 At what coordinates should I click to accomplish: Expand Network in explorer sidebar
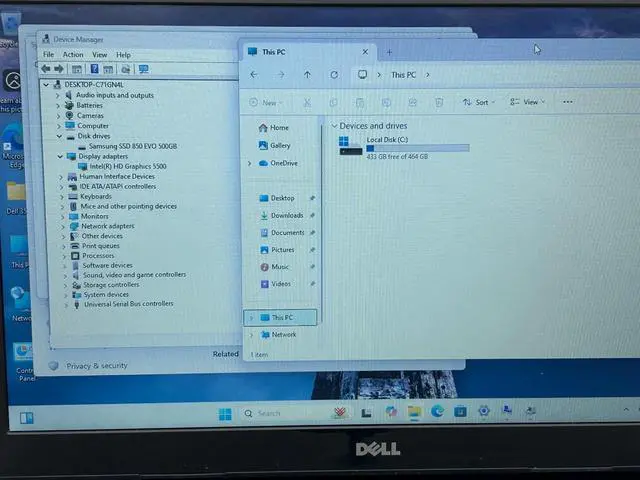pyautogui.click(x=251, y=335)
